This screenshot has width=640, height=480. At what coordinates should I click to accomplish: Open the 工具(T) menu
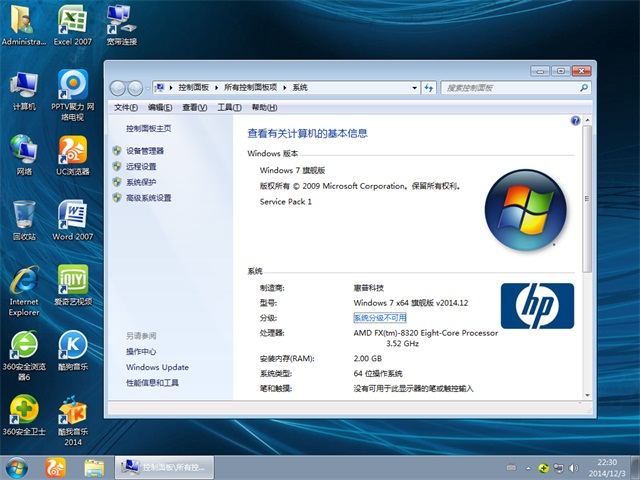tap(229, 107)
